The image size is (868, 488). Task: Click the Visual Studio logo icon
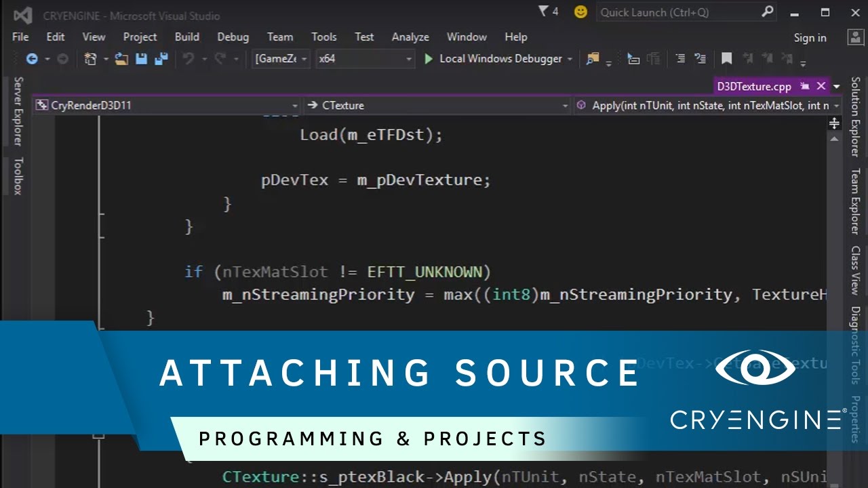point(22,15)
